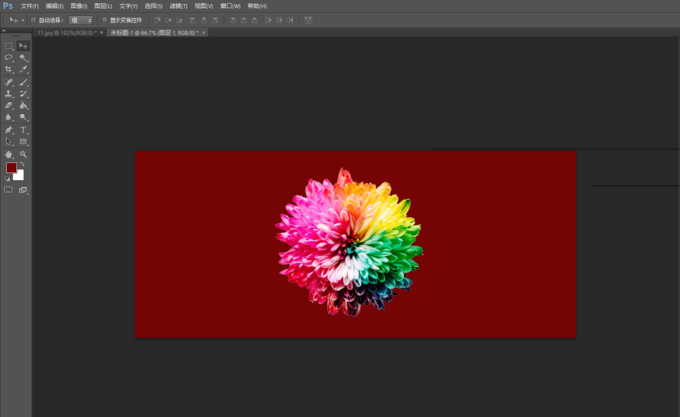Open the 文件 (File) menu
680x417 pixels.
coord(29,6)
